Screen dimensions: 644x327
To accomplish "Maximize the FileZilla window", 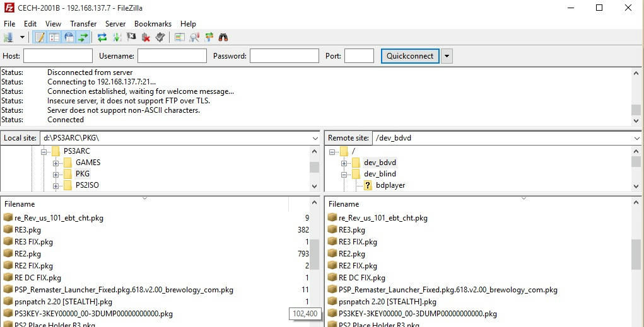I will point(599,8).
